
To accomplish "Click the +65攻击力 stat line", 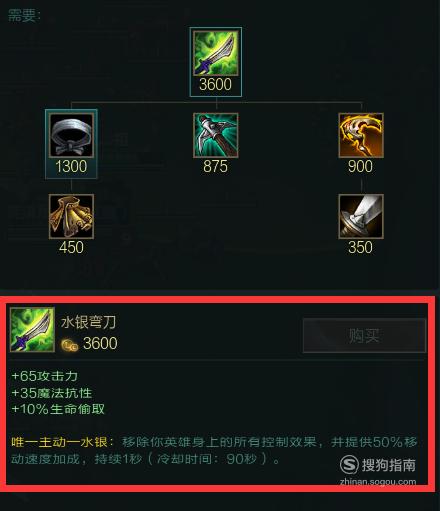I will pyautogui.click(x=44, y=376).
